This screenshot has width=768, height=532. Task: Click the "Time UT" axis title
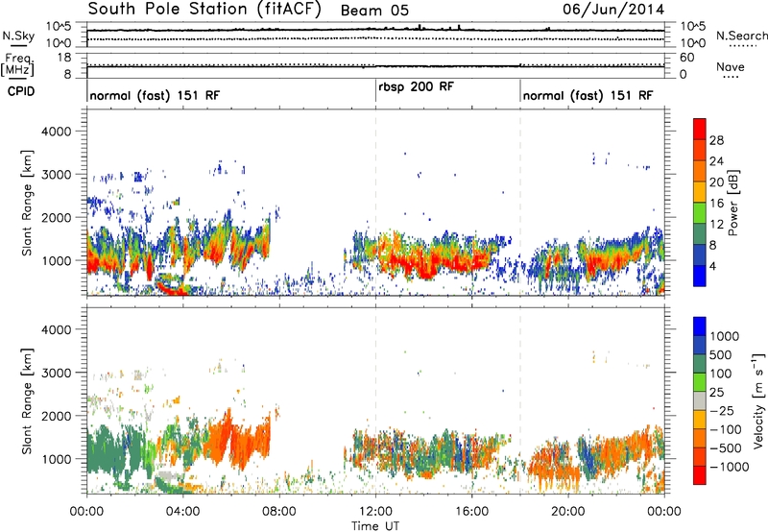click(x=375, y=526)
